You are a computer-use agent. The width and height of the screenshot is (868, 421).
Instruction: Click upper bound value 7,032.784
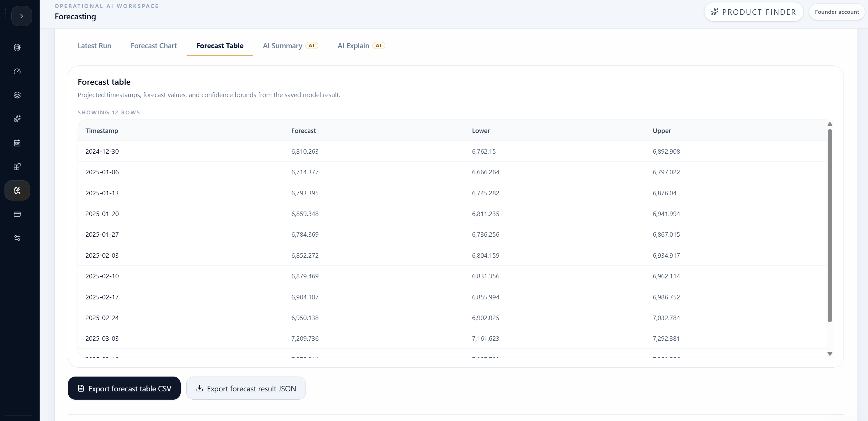666,318
